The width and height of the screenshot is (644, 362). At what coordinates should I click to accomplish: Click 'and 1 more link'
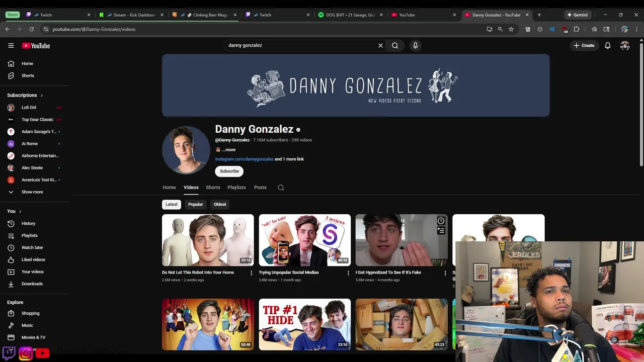[289, 159]
